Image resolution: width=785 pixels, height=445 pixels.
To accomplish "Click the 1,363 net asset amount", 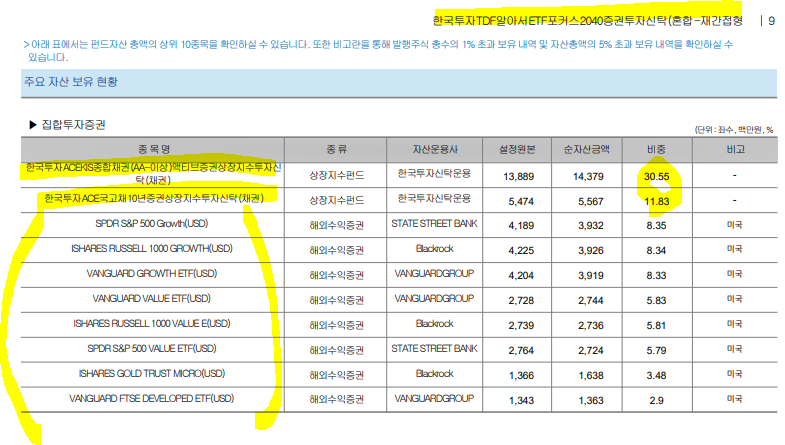I will [x=591, y=400].
